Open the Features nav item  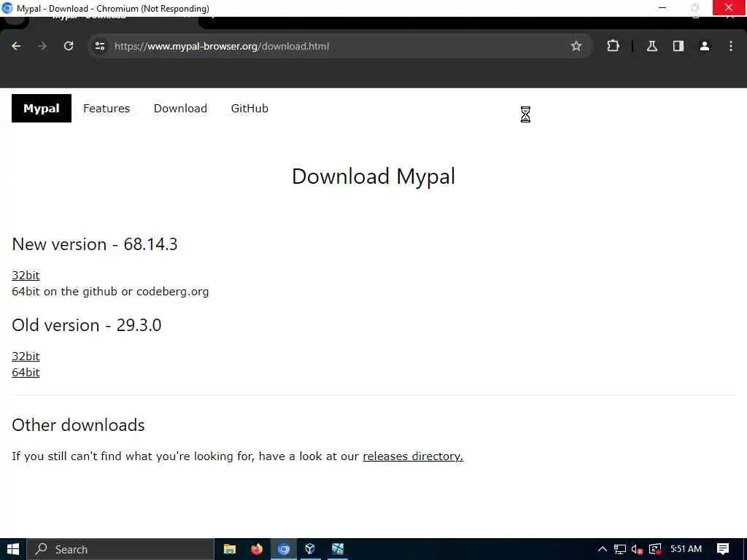107,108
